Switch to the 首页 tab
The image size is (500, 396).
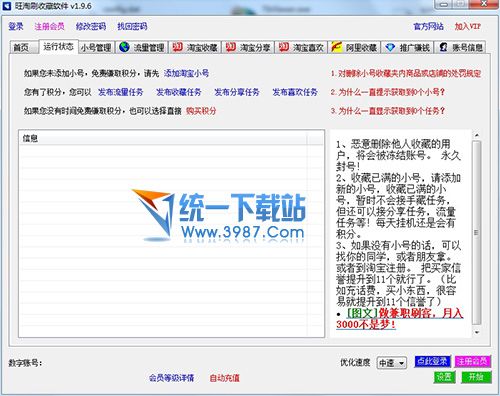click(x=24, y=47)
